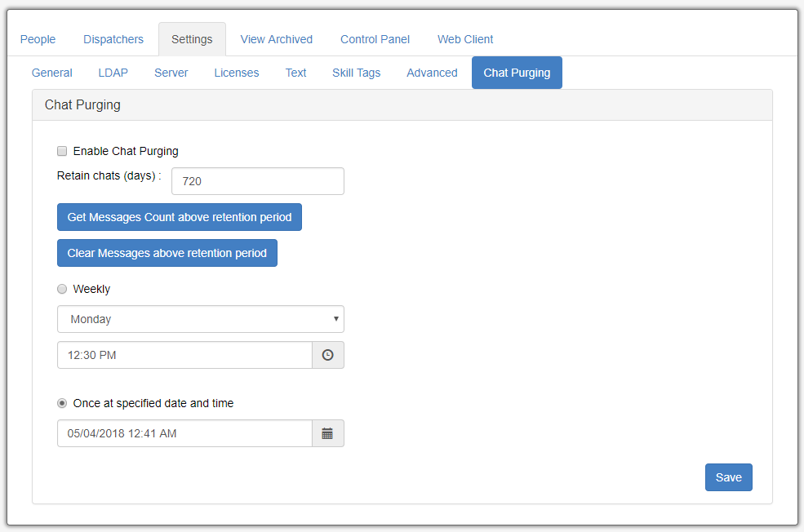The image size is (804, 532).
Task: Open the weekday dropdown showing Monday
Action: [x=200, y=319]
